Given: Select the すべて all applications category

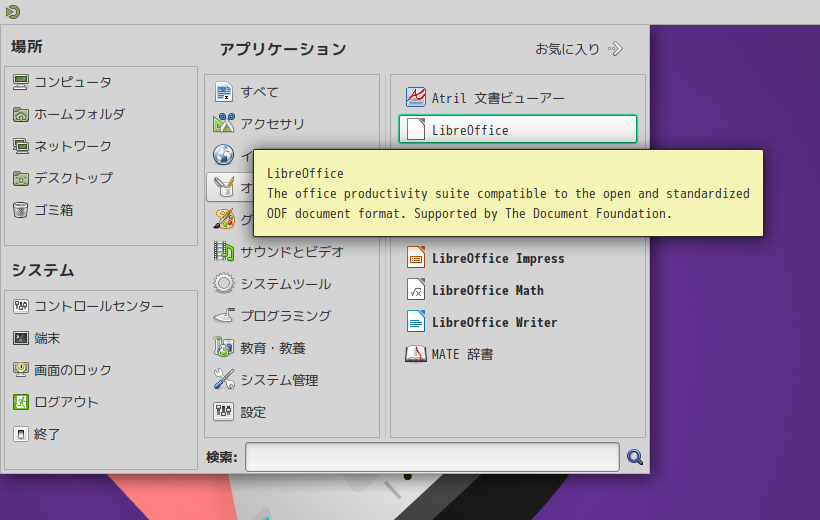Looking at the screenshot, I should click(246, 92).
